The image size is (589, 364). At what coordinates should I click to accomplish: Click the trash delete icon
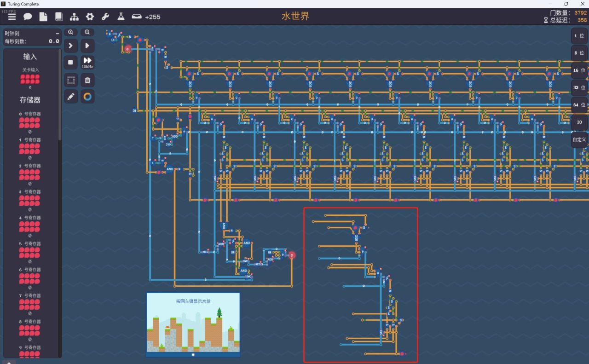coord(87,80)
